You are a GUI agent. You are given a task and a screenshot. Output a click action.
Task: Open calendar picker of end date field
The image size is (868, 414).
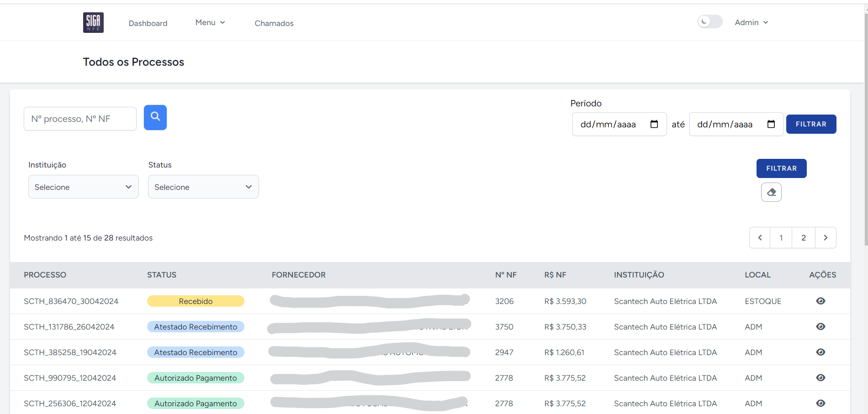click(x=771, y=124)
